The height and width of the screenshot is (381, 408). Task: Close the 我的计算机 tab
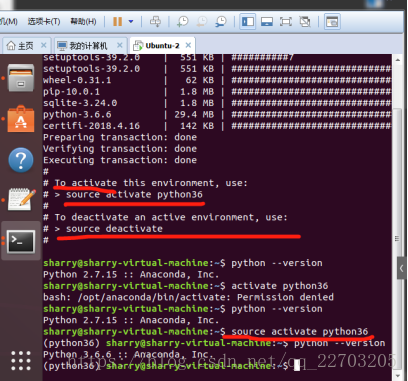(x=120, y=45)
